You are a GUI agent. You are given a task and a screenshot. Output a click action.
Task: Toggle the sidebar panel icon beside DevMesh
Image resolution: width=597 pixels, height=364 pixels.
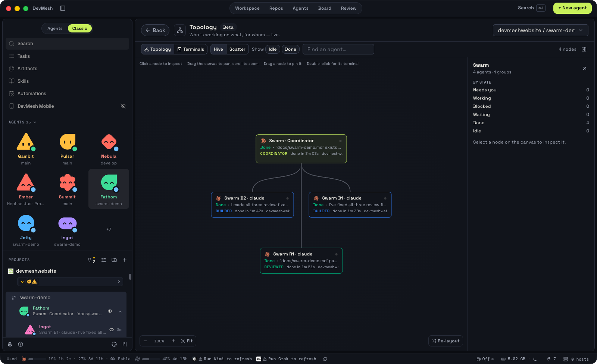(x=63, y=8)
